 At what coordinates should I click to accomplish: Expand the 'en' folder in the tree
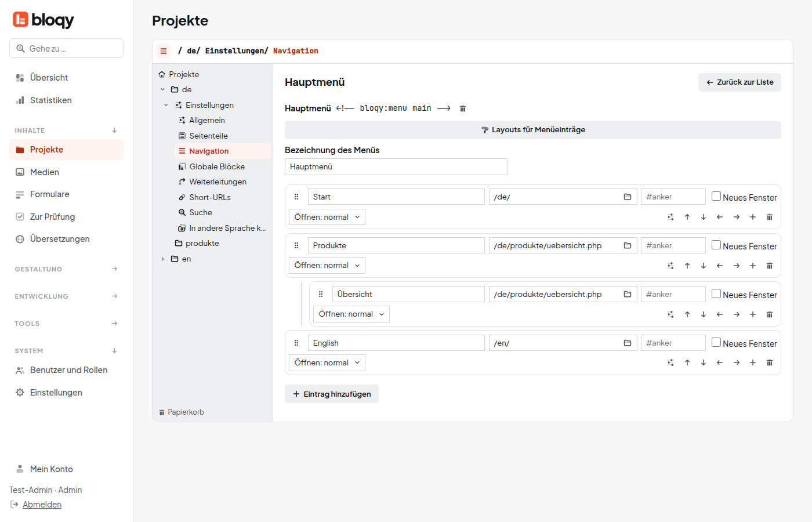[x=162, y=259]
